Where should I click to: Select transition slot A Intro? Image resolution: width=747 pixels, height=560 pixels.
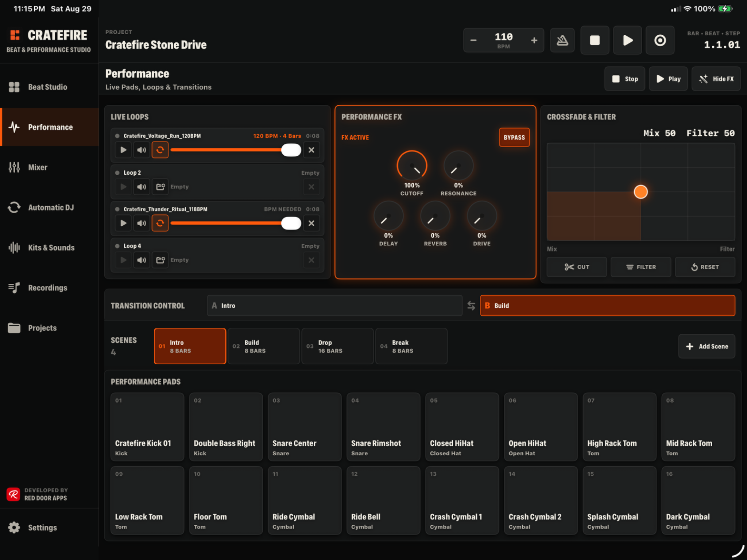tap(334, 306)
